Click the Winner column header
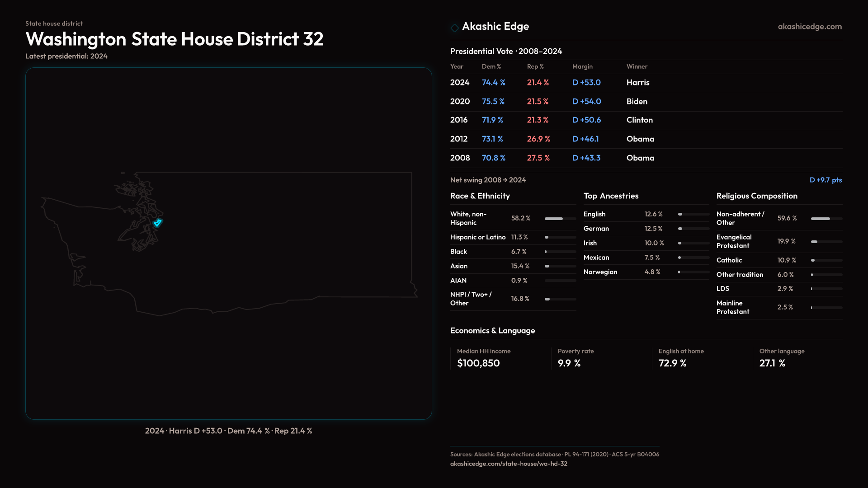The height and width of the screenshot is (488, 868). coord(637,66)
